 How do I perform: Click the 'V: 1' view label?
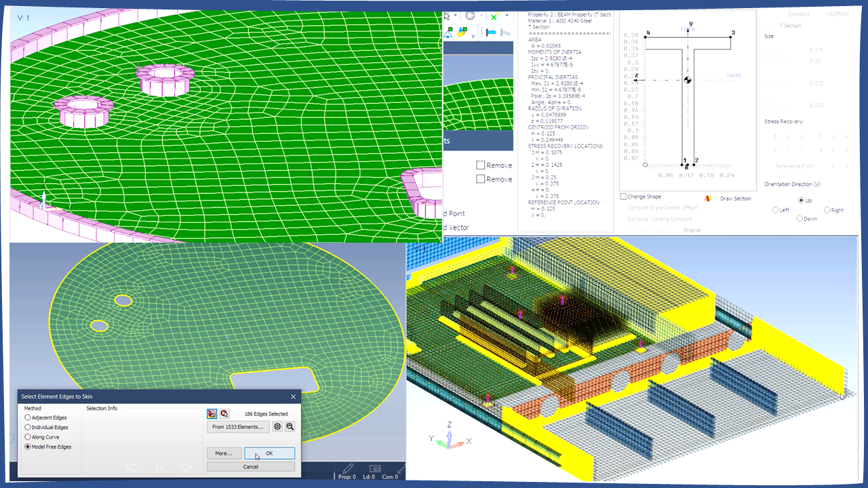click(23, 17)
